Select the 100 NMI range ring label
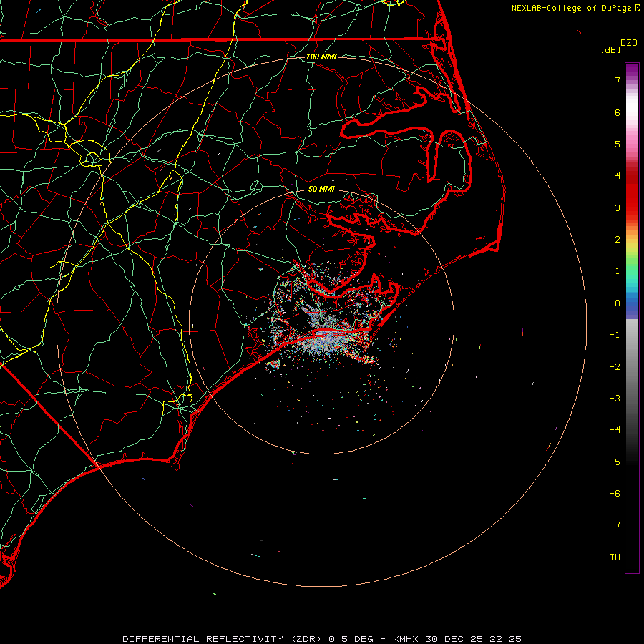 (321, 57)
